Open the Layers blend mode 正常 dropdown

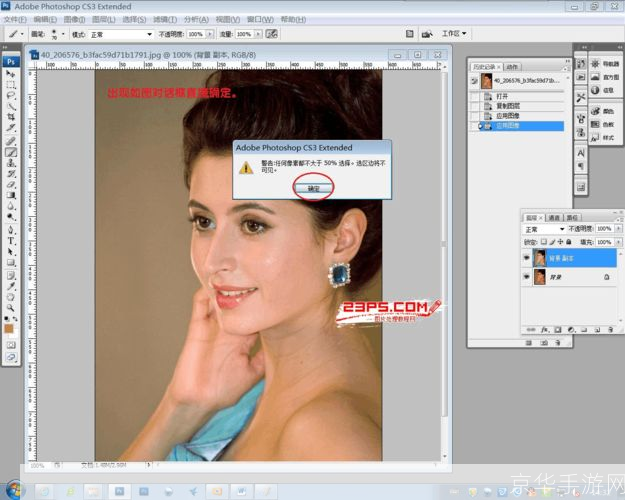544,229
